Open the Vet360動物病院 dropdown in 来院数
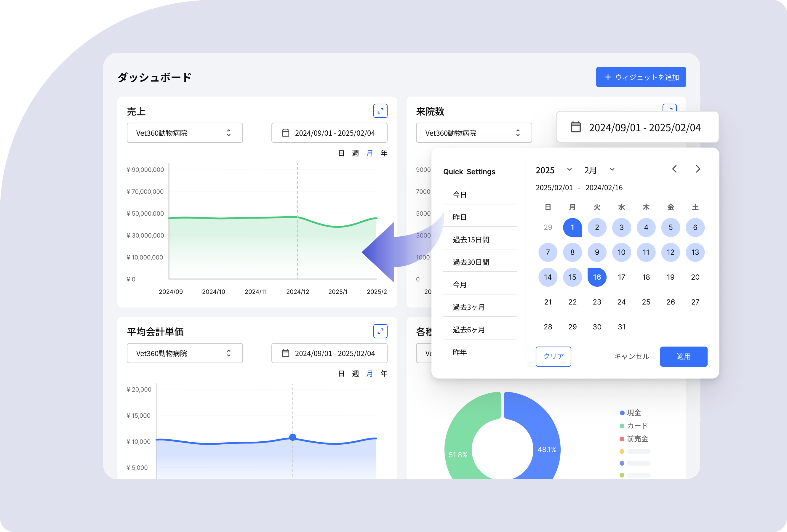Image resolution: width=787 pixels, height=532 pixels. (x=474, y=133)
